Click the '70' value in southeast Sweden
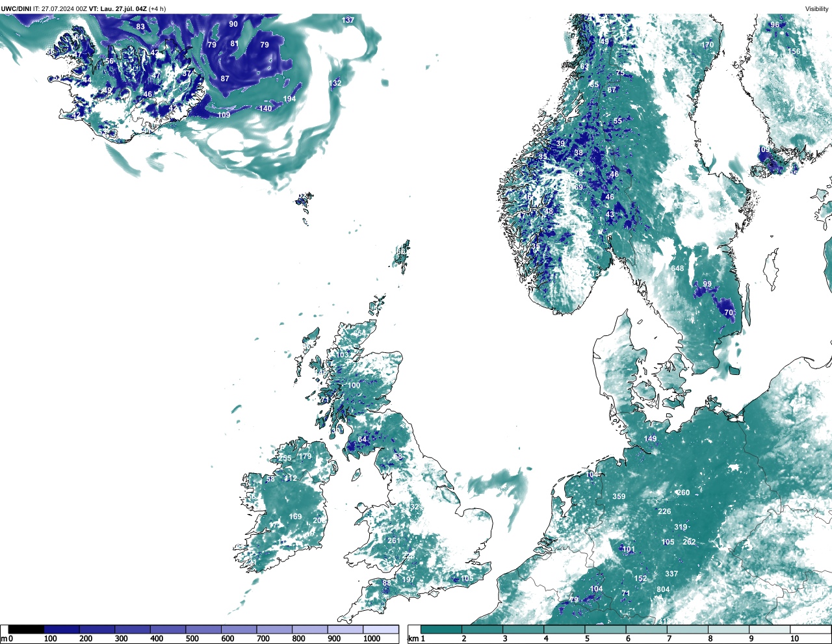 pyautogui.click(x=729, y=313)
